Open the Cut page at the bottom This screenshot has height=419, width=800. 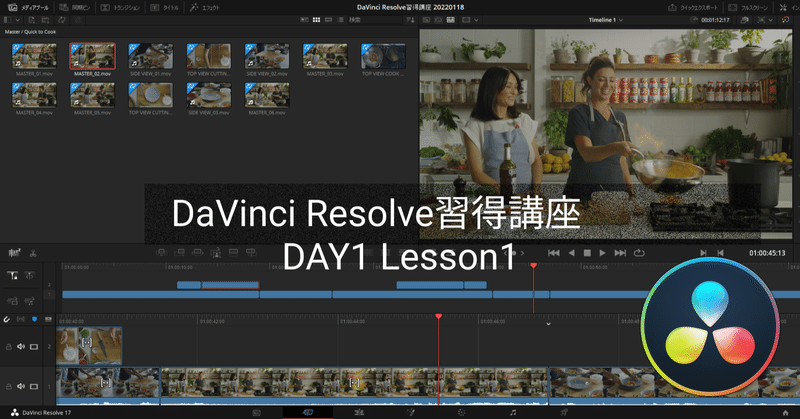coord(308,412)
